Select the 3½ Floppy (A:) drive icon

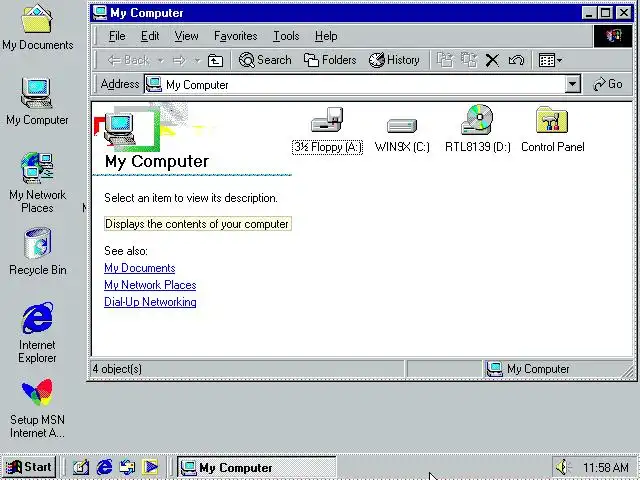[327, 129]
